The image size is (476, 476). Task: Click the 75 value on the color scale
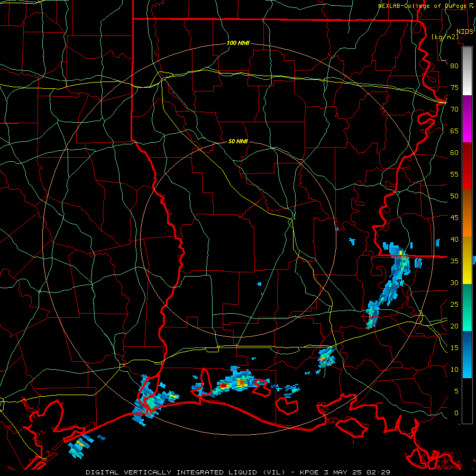coord(454,87)
